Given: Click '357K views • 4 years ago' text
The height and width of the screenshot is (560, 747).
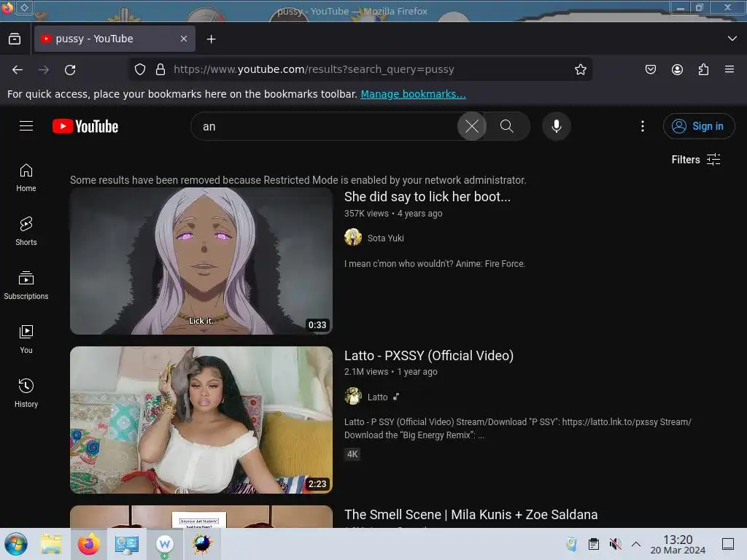Looking at the screenshot, I should (x=393, y=214).
